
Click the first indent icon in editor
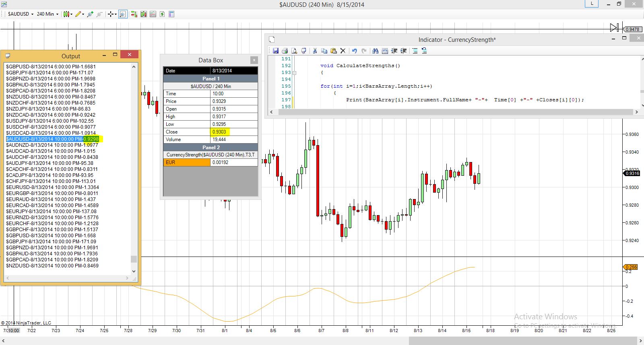394,51
